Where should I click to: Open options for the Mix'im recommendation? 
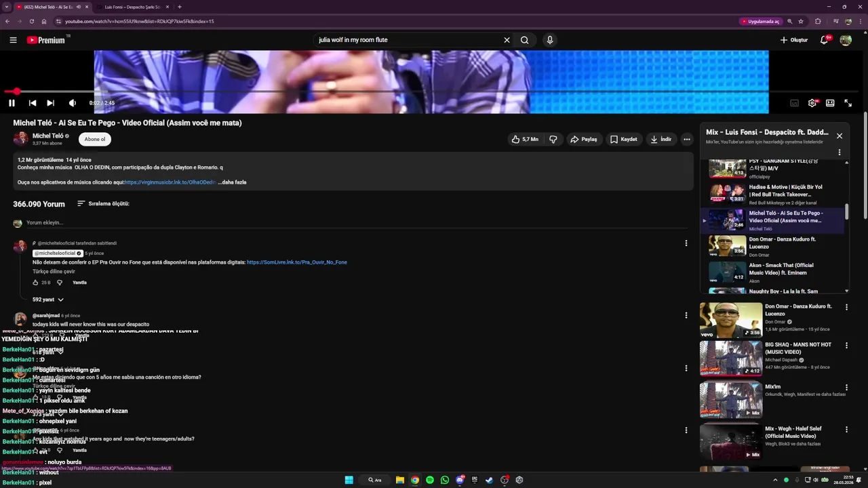(x=846, y=387)
